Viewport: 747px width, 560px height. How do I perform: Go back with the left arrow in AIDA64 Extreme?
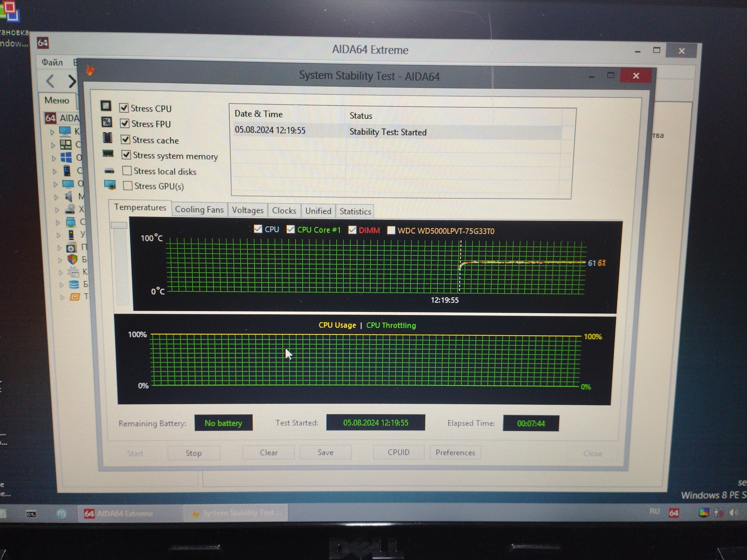(50, 81)
